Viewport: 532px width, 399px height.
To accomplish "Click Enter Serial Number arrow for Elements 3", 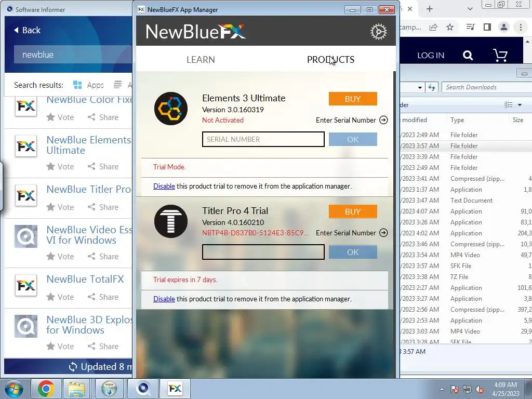I will (383, 120).
